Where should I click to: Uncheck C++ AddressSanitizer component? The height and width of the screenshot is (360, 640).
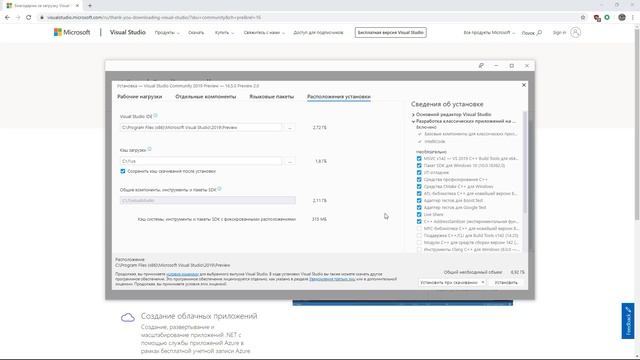coord(419,221)
